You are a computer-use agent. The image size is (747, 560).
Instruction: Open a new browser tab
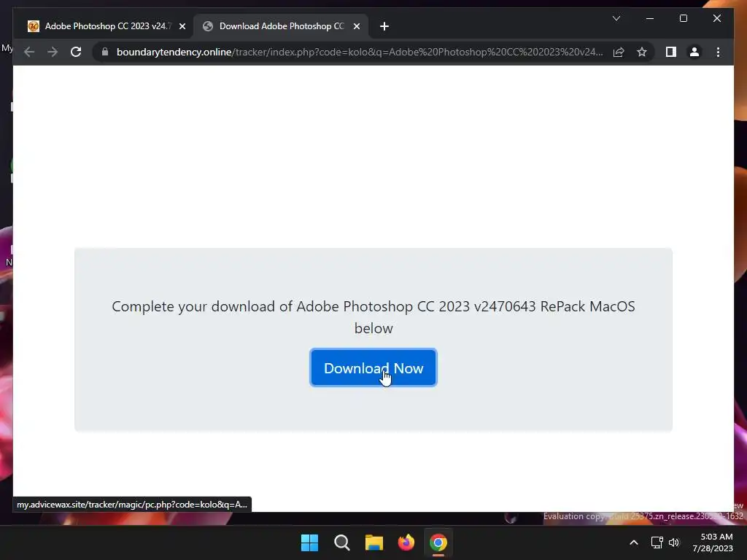[x=384, y=27]
